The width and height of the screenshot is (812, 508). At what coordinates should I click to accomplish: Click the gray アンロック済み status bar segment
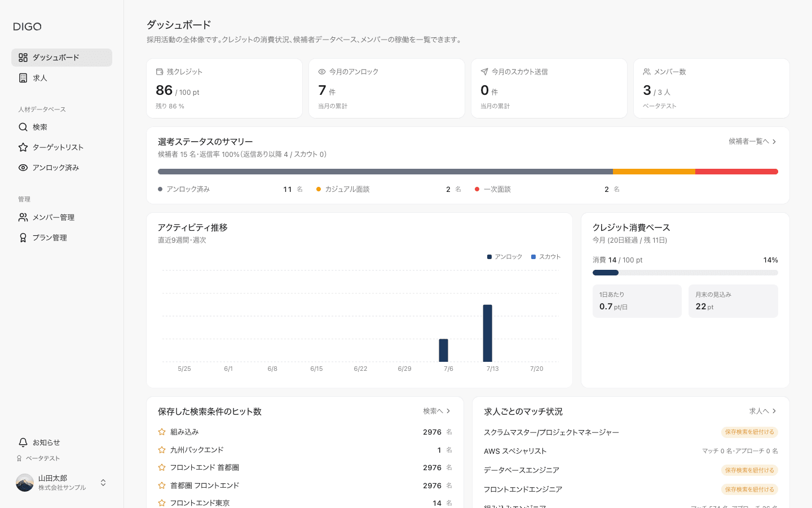[385, 172]
